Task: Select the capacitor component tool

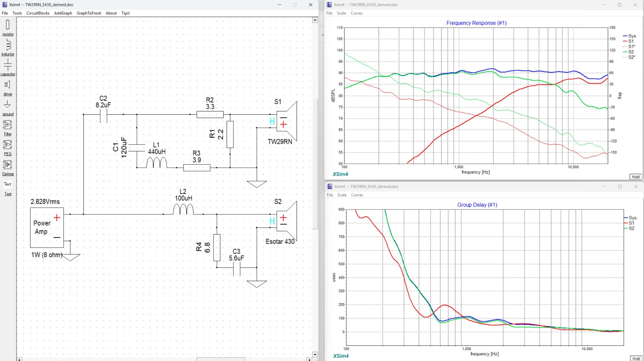Action: (8, 67)
